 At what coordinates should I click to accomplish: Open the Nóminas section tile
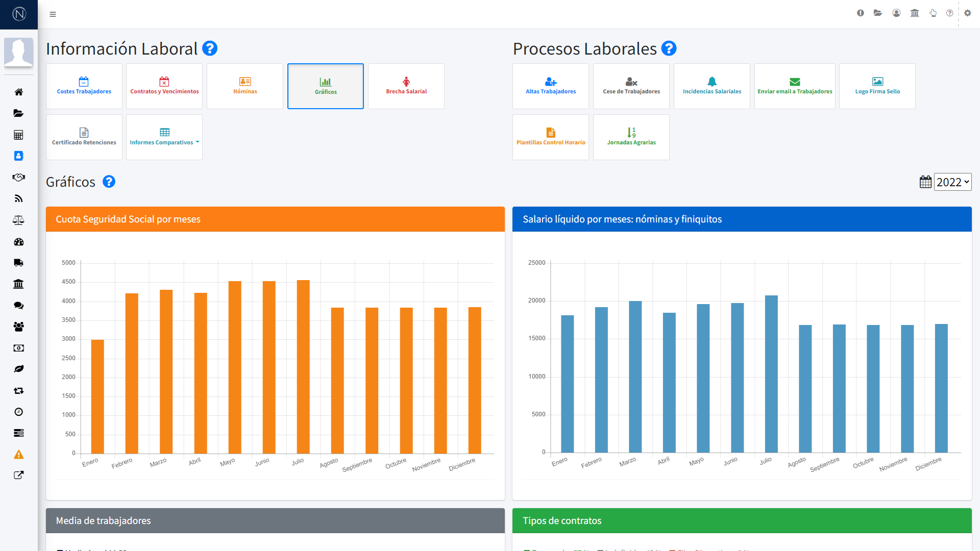pos(245,86)
